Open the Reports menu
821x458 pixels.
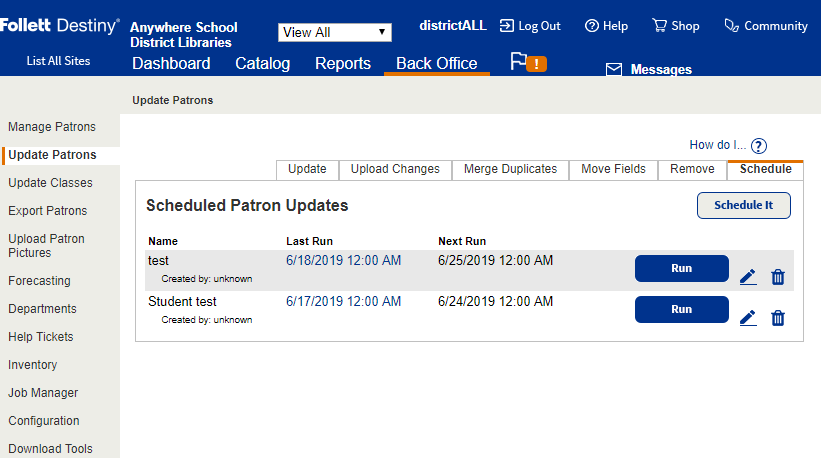click(x=343, y=64)
